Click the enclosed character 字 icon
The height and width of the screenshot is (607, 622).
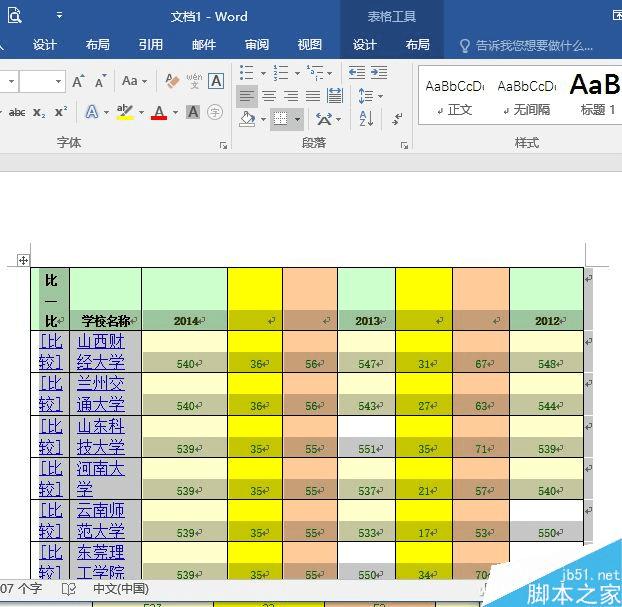(x=215, y=112)
